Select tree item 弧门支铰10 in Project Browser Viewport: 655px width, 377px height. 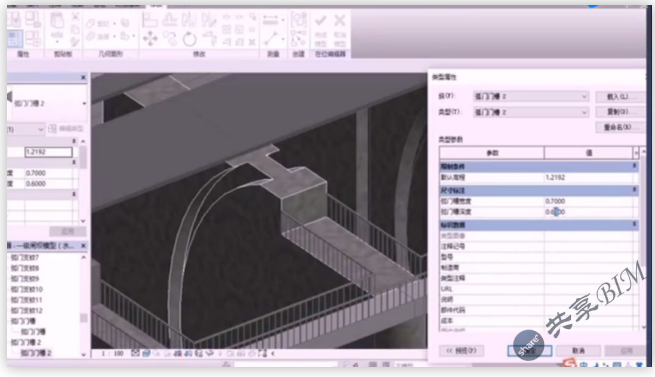tap(27, 289)
